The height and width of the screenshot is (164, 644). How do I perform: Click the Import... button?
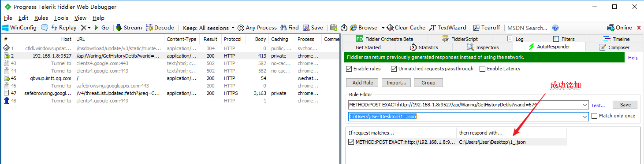tap(396, 83)
